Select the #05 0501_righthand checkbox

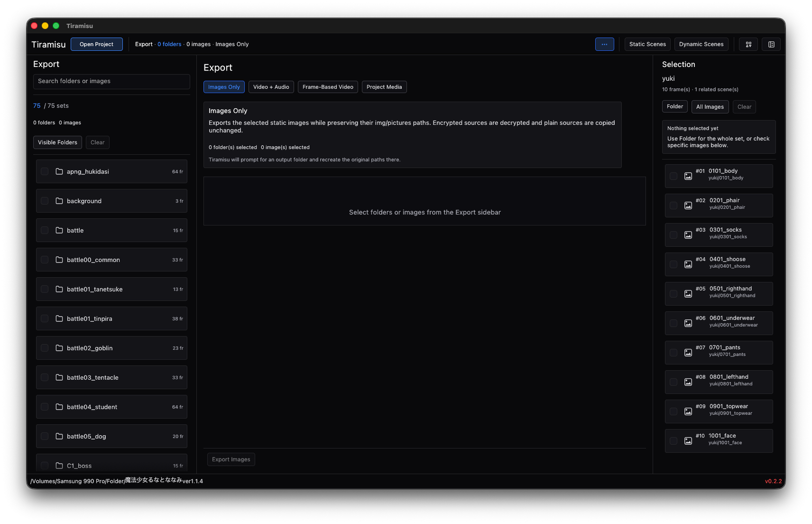click(673, 294)
